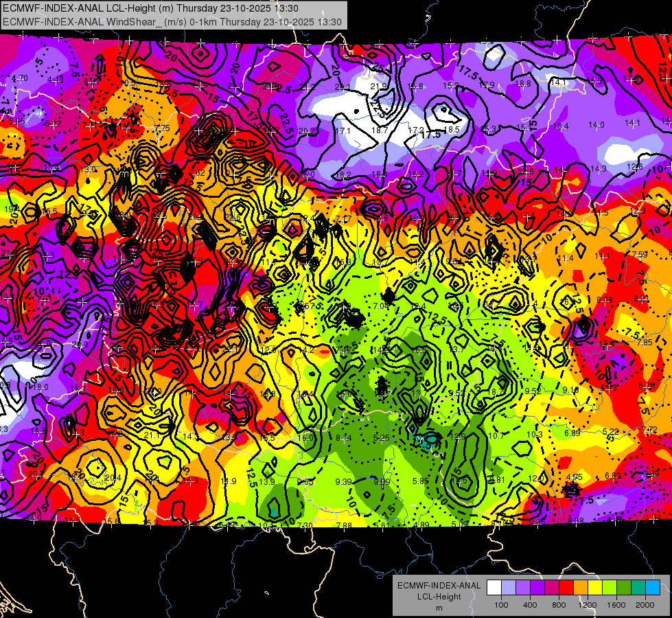Image resolution: width=672 pixels, height=618 pixels.
Task: Click the 9.39 value in the lime area
Action: pos(344,482)
